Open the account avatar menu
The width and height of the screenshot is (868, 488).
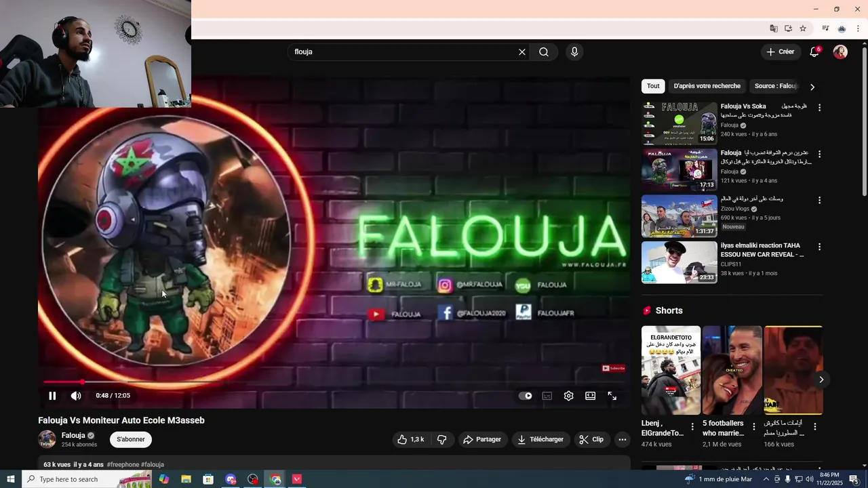point(840,52)
